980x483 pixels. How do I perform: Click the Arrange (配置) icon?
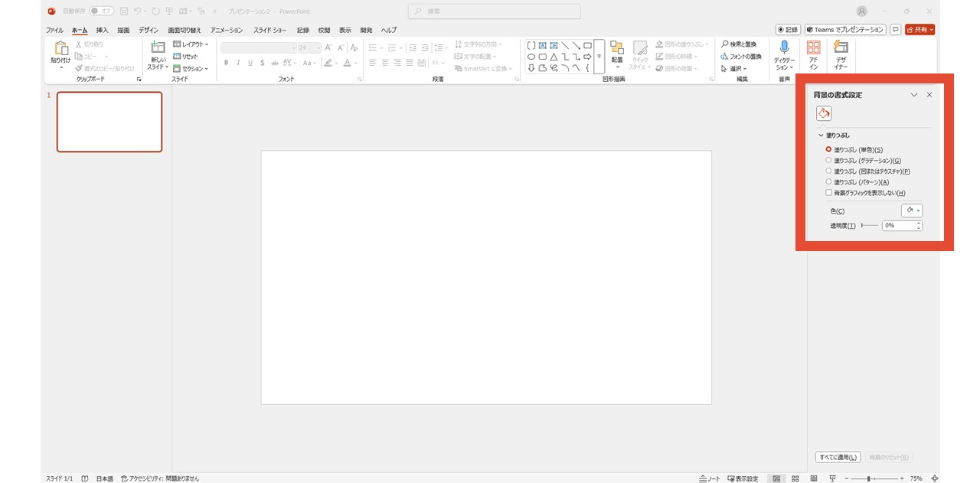coord(616,48)
